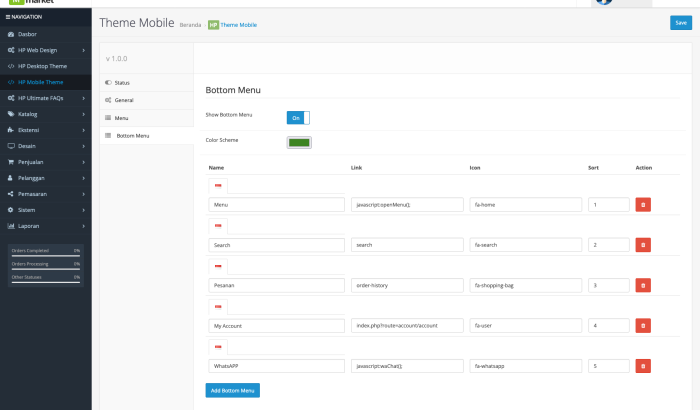Click the Desain monitor icon

[x=11, y=146]
